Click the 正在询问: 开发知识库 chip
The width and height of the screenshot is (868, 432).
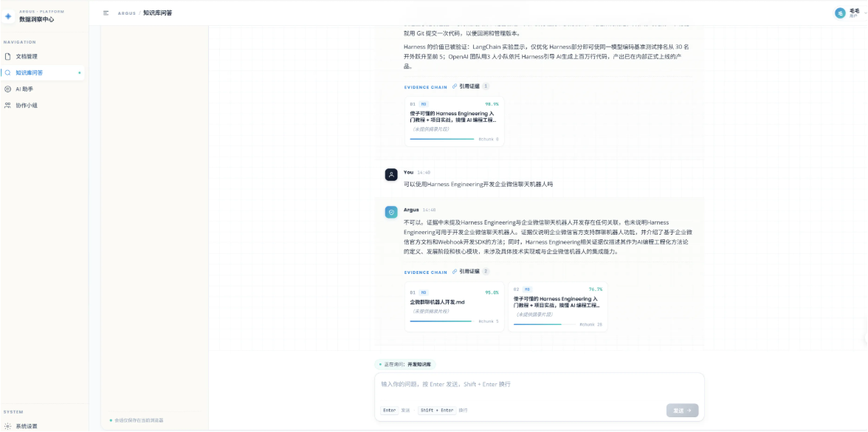tap(406, 365)
